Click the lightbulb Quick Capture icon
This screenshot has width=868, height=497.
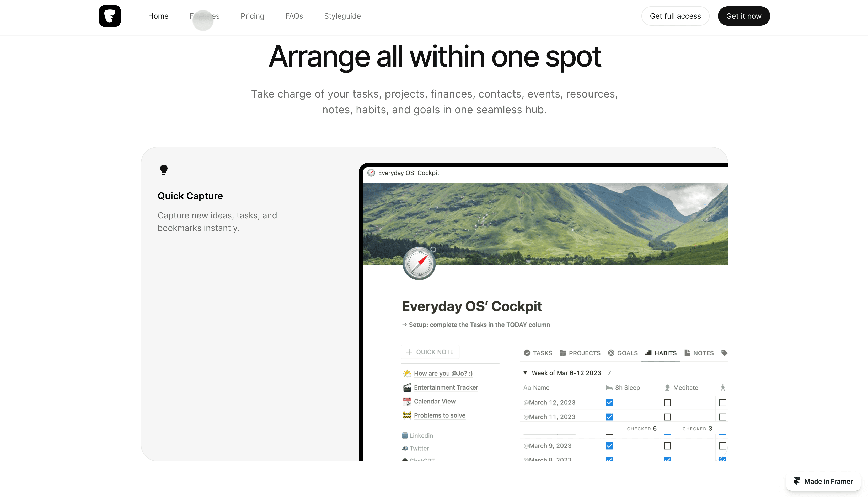pos(164,170)
